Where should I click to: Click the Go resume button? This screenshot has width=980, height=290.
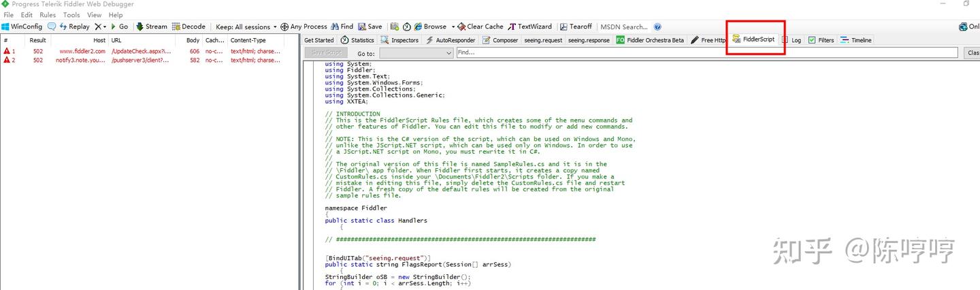point(119,27)
